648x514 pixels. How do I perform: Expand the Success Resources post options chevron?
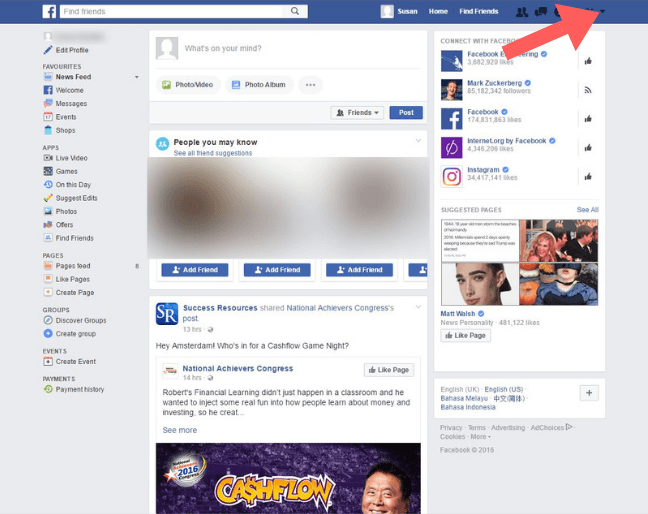(419, 307)
